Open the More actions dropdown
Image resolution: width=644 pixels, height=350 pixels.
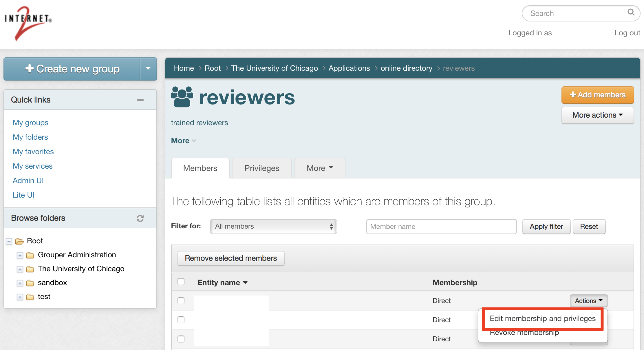point(597,115)
